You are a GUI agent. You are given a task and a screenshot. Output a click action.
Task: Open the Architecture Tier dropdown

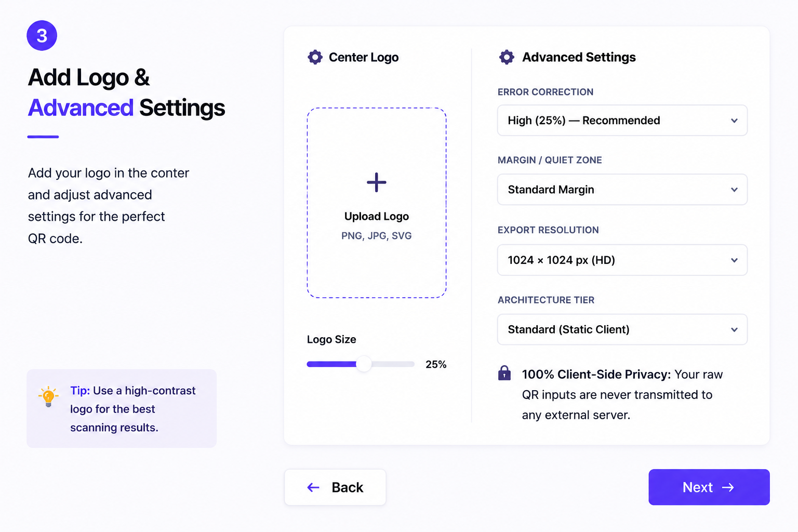pyautogui.click(x=622, y=329)
